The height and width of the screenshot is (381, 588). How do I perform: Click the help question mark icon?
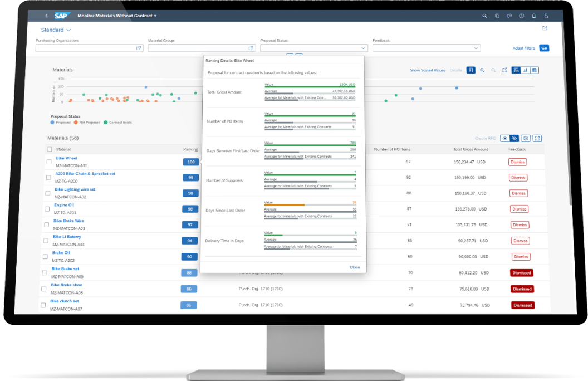click(521, 16)
